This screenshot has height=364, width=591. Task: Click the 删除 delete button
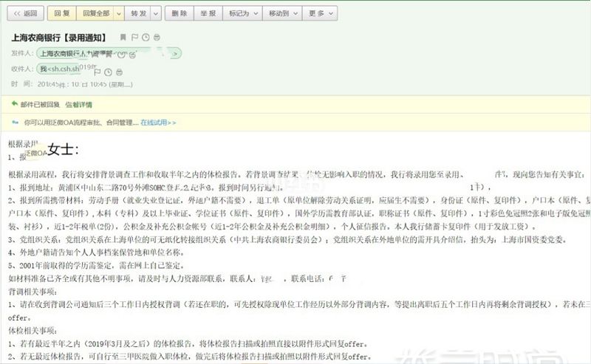(180, 13)
